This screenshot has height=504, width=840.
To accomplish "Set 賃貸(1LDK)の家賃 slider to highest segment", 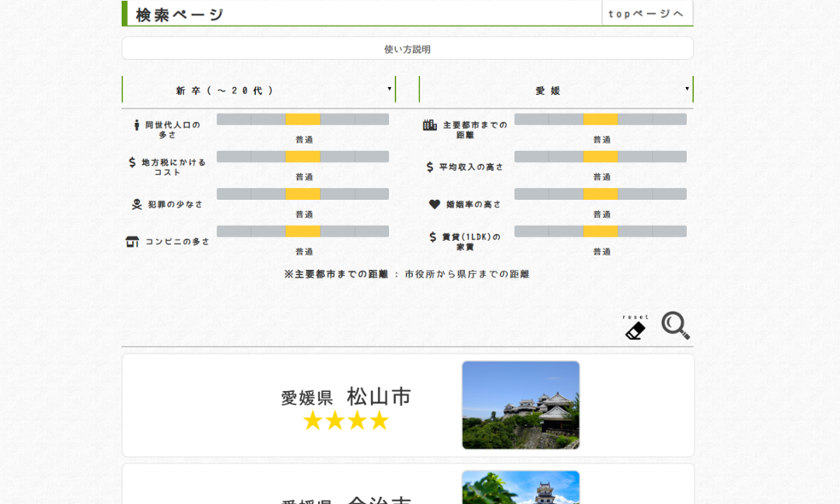I will point(670,231).
